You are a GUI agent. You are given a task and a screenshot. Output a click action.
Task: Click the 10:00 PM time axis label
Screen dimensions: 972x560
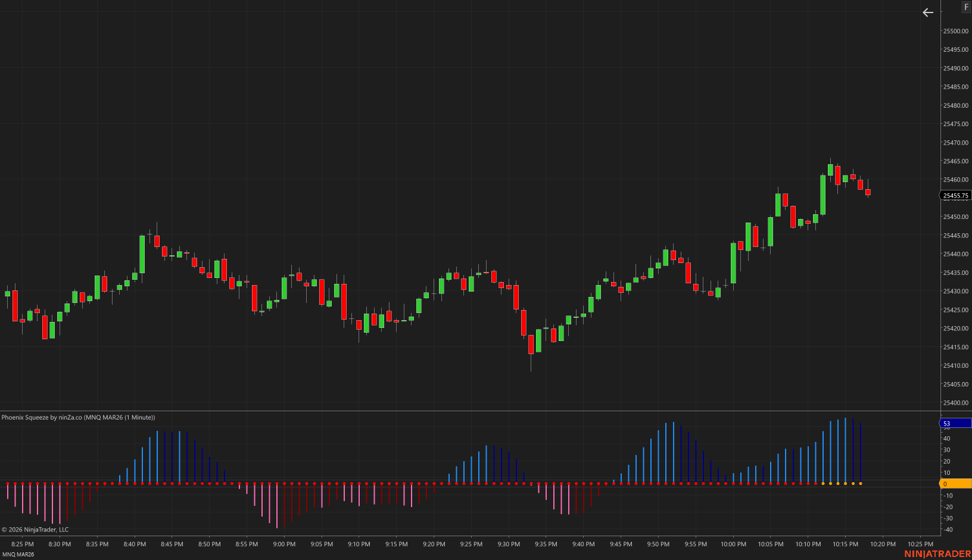click(733, 544)
